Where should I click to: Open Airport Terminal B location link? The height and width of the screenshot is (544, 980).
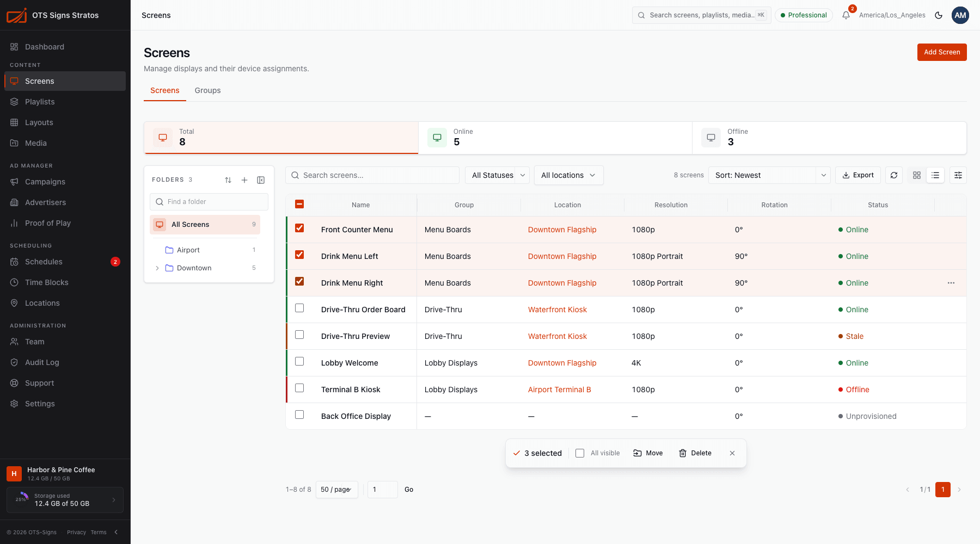coord(559,390)
